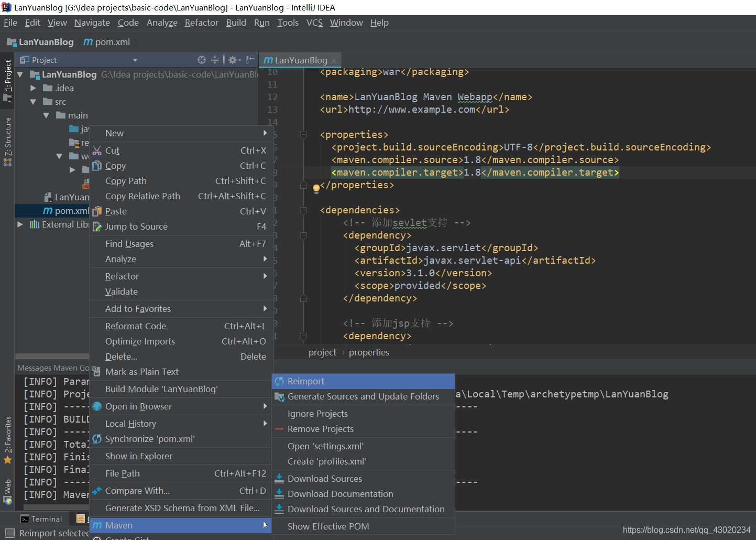The height and width of the screenshot is (540, 756).
Task: Open the Navigate menu
Action: point(92,23)
